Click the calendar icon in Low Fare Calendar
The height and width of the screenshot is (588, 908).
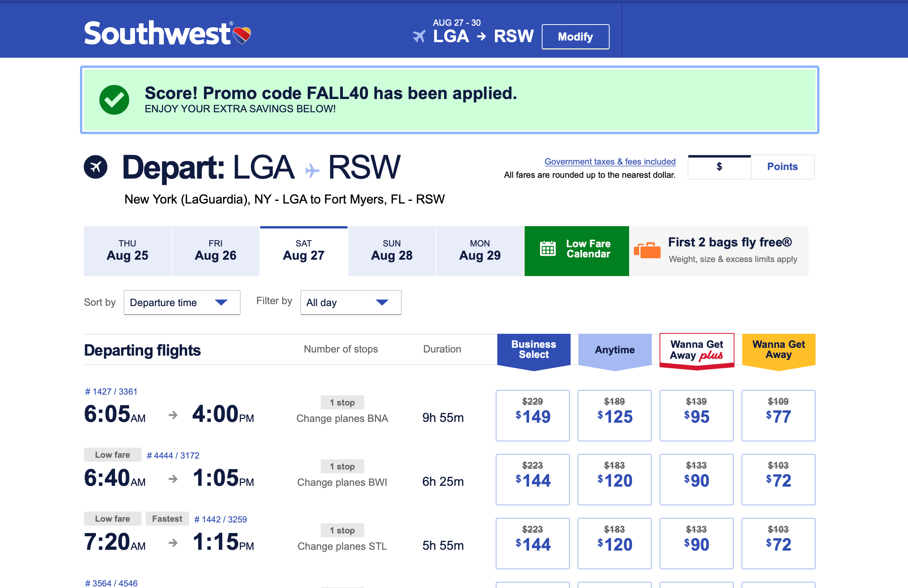[548, 248]
